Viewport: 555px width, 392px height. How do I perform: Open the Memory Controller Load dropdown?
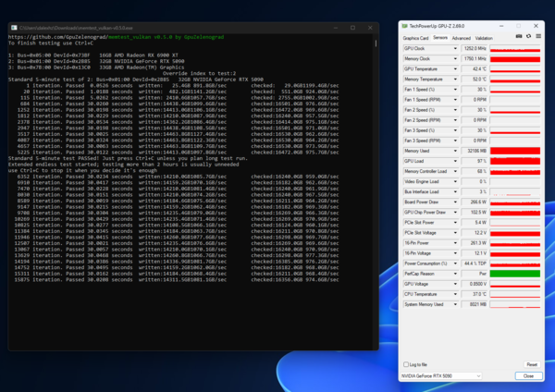click(455, 171)
